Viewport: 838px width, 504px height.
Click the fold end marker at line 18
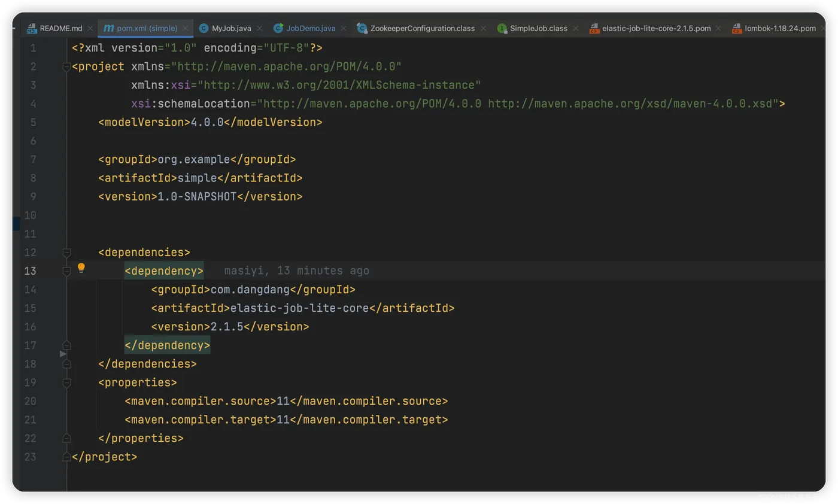click(x=66, y=364)
